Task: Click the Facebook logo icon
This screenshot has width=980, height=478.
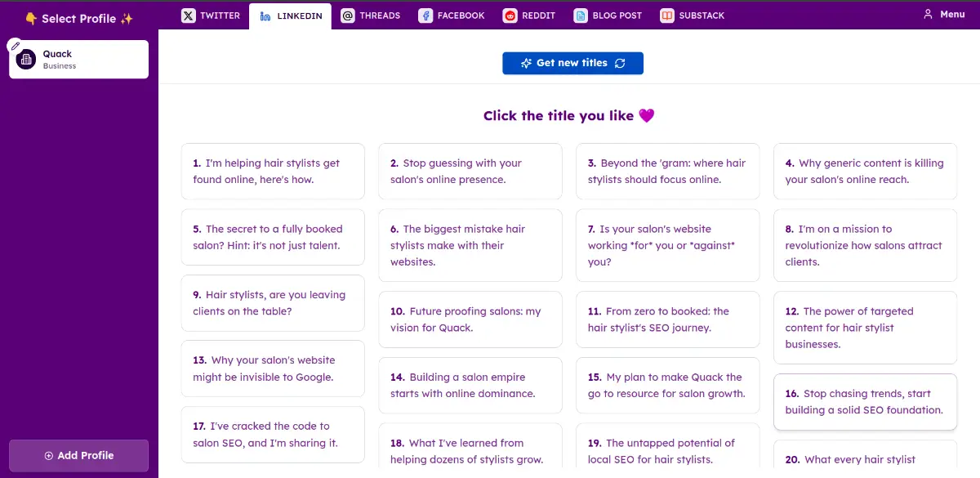Action: [425, 16]
